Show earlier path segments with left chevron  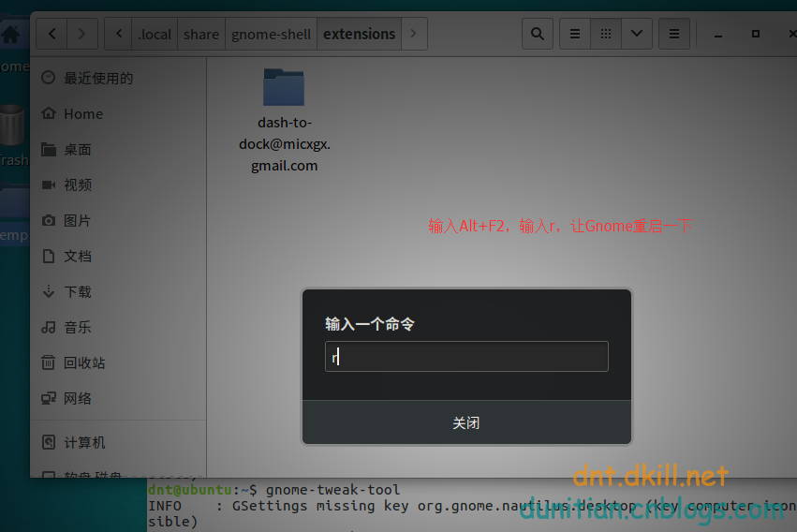click(x=118, y=34)
